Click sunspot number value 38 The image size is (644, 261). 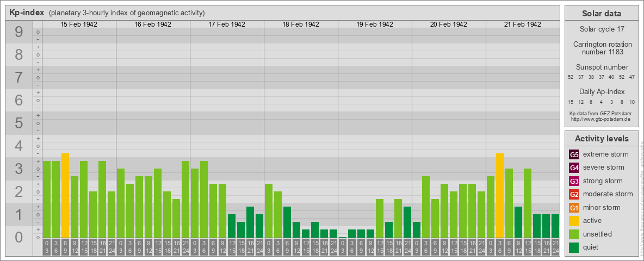(591, 77)
